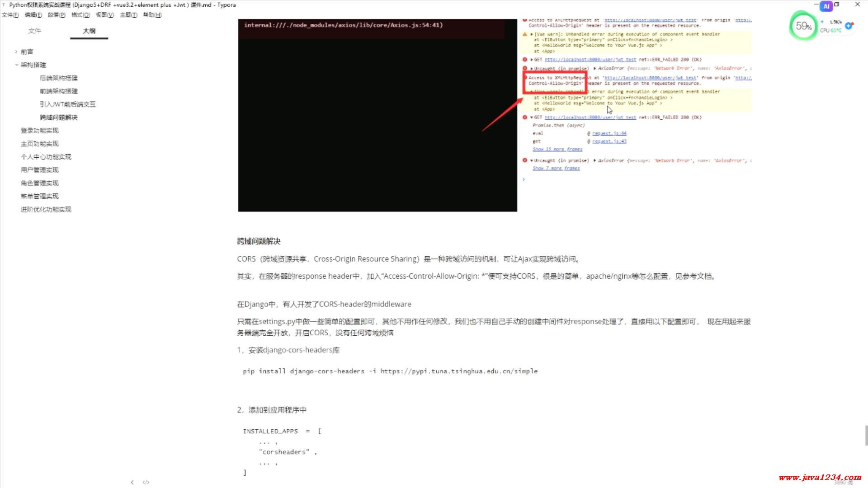Click the settings.py configuration paragraph
Viewport: 868px width, 488px height.
point(494,327)
